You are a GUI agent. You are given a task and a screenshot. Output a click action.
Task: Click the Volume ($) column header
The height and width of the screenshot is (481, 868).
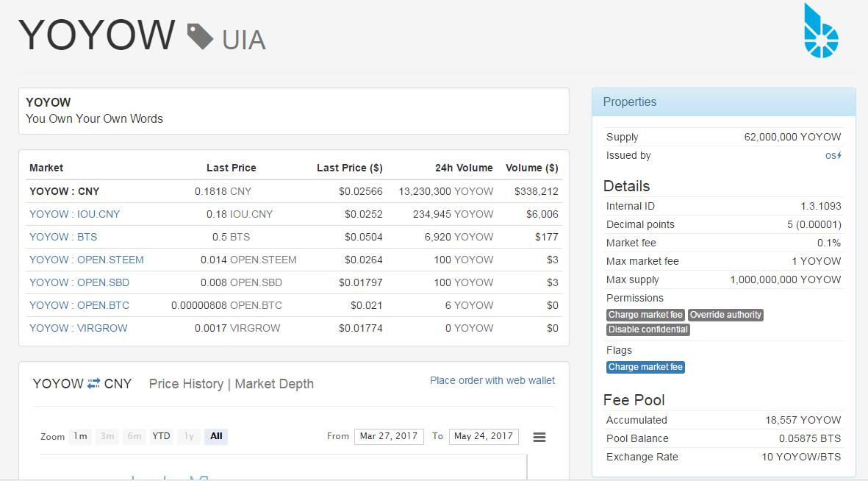532,168
